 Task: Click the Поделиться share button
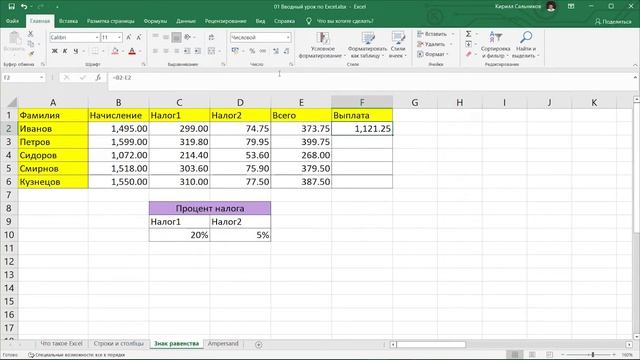pos(613,22)
